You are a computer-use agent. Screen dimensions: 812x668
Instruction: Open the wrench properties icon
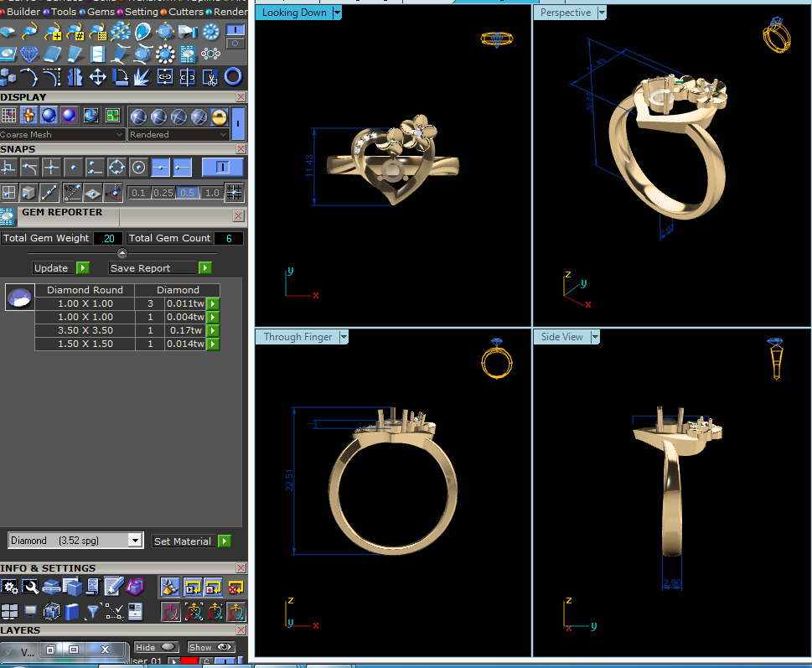coord(30,587)
